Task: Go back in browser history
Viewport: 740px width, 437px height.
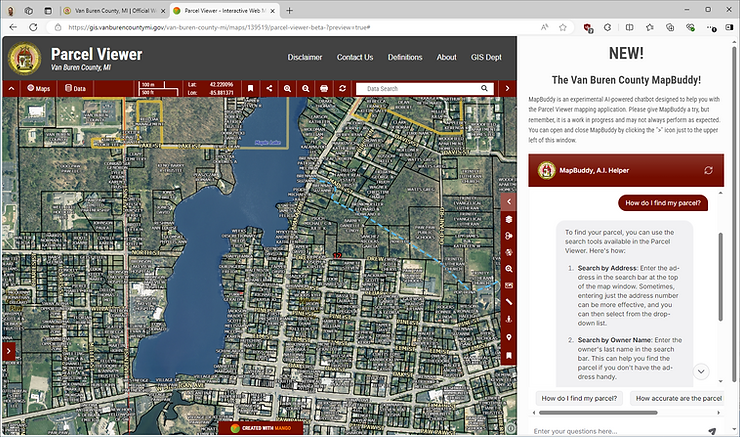Action: [13, 27]
